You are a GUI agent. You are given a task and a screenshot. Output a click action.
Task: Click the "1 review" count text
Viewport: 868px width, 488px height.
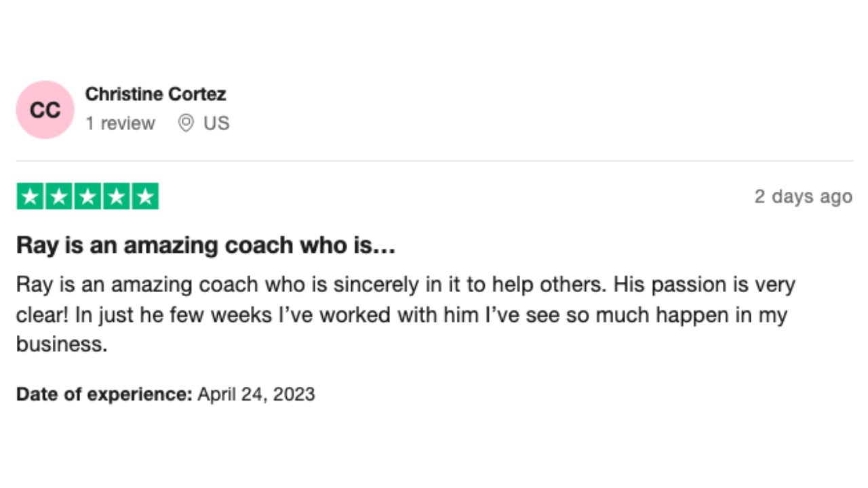pyautogui.click(x=120, y=123)
